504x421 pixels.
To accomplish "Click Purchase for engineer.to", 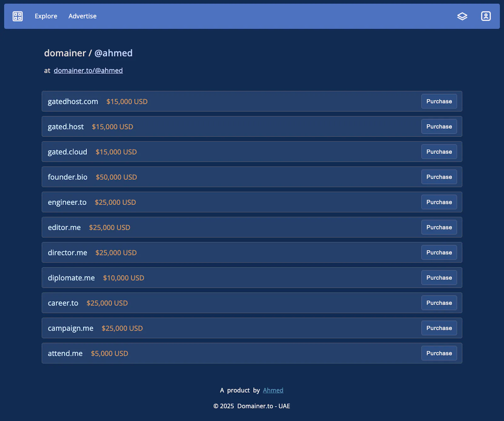I will 439,202.
